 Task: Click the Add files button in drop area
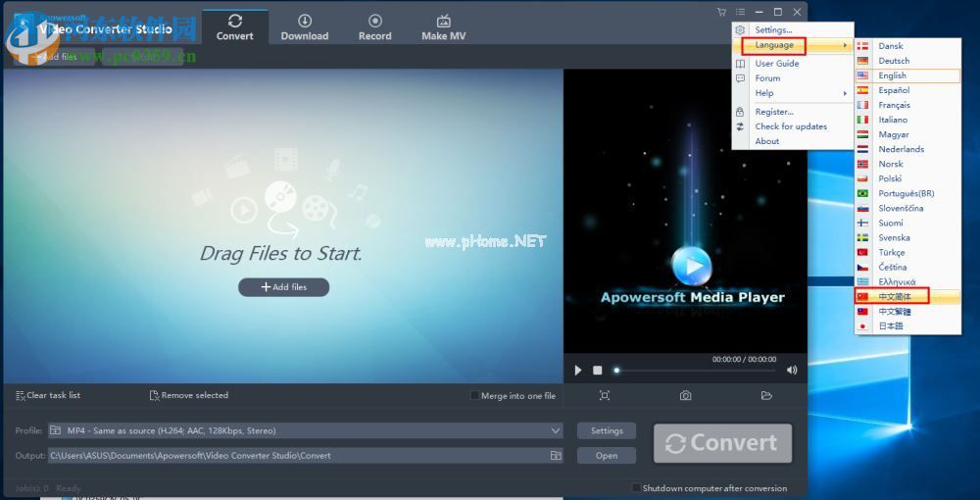tap(284, 287)
